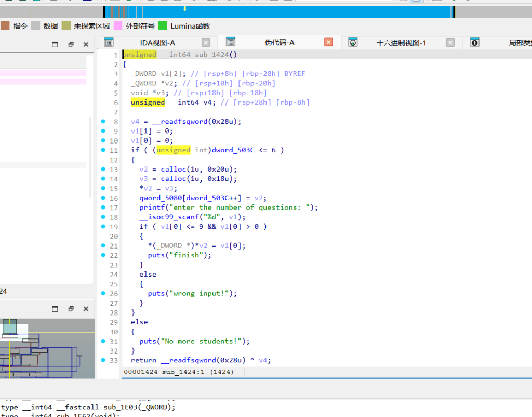
Task: Click the Lumina函数 green color legend
Action: point(163,26)
